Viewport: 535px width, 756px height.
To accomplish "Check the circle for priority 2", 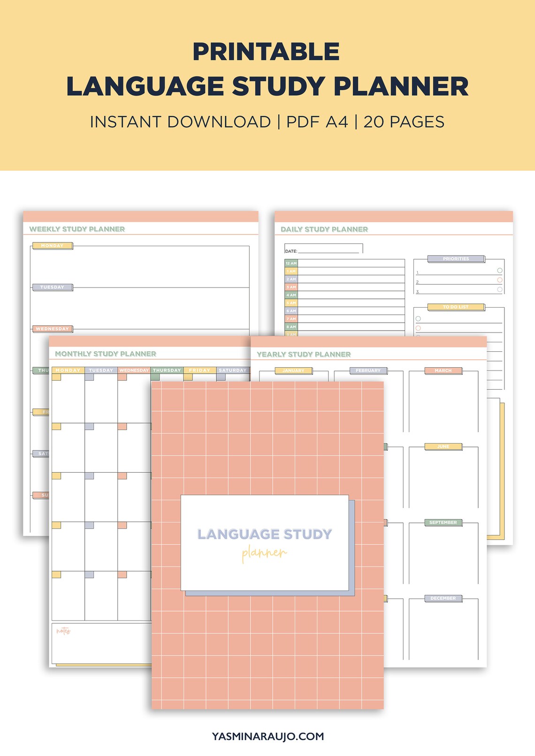I will coord(500,280).
